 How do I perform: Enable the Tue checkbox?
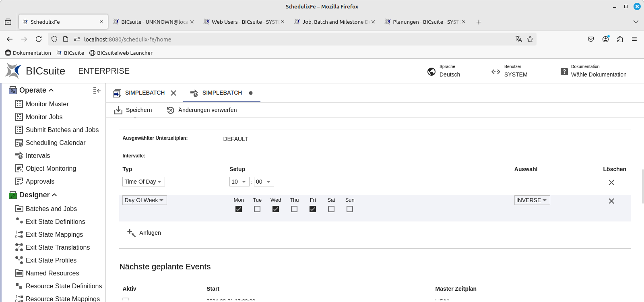pos(257,209)
